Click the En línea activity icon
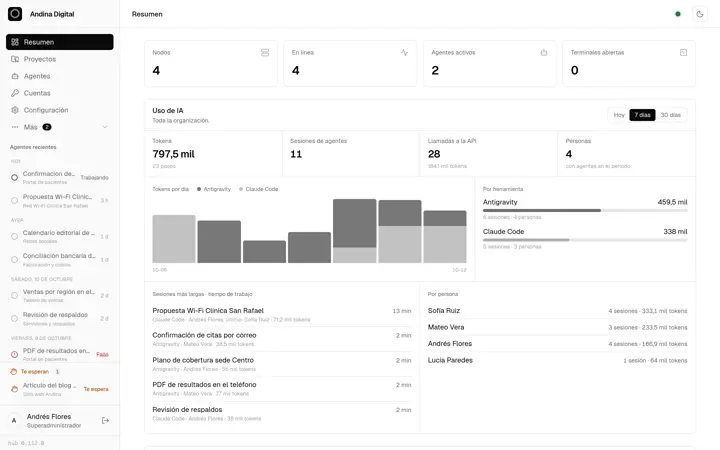Viewport: 720px width, 450px height. coord(404,52)
